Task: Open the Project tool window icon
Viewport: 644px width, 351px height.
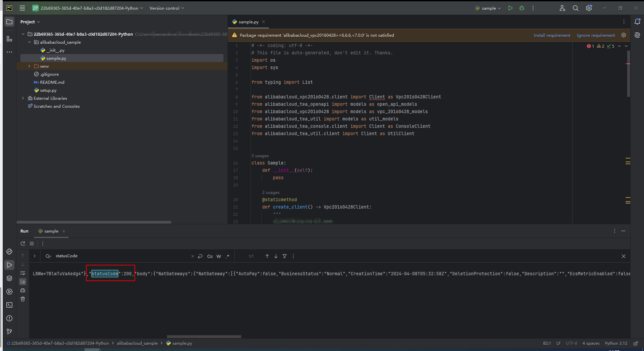Action: [x=9, y=22]
